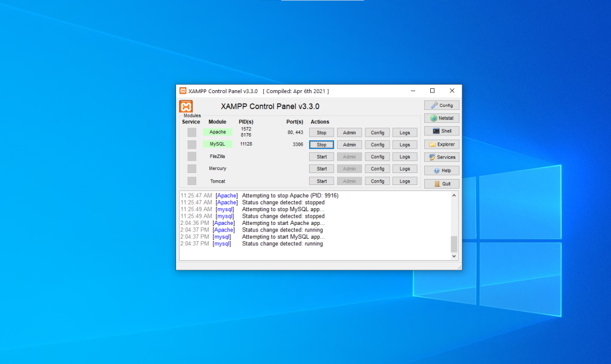The width and height of the screenshot is (611, 364).
Task: Click the log scrollbar up arrow
Action: click(454, 195)
